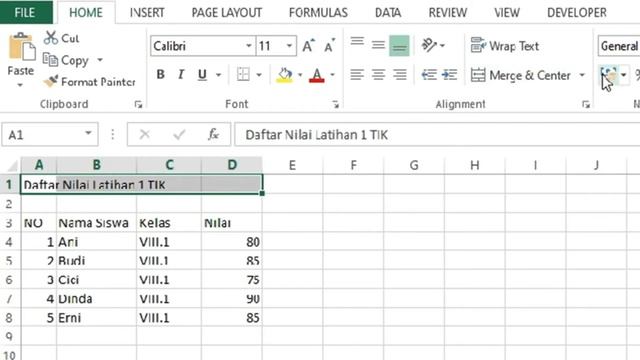640x360 pixels.
Task: Open the Paste options arrow
Action: (20, 85)
